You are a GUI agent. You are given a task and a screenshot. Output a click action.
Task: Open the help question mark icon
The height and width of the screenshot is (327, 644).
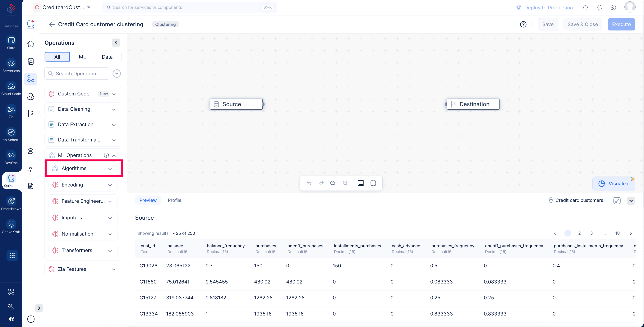(x=523, y=24)
